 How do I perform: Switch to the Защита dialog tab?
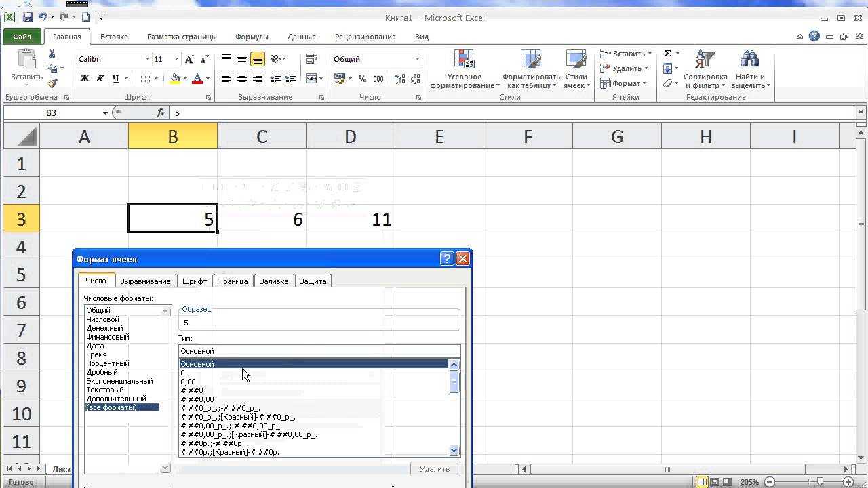pyautogui.click(x=313, y=281)
